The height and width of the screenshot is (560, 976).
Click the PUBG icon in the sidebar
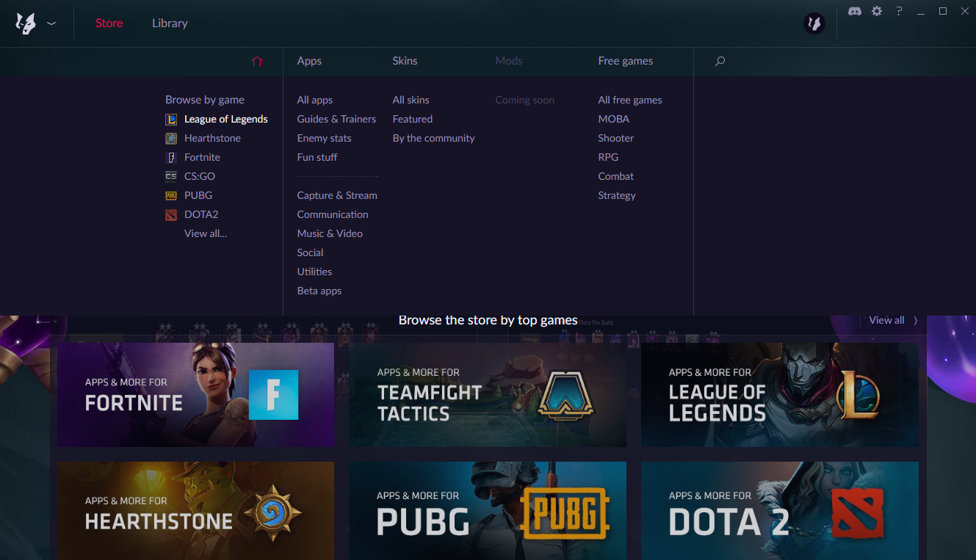pos(172,195)
